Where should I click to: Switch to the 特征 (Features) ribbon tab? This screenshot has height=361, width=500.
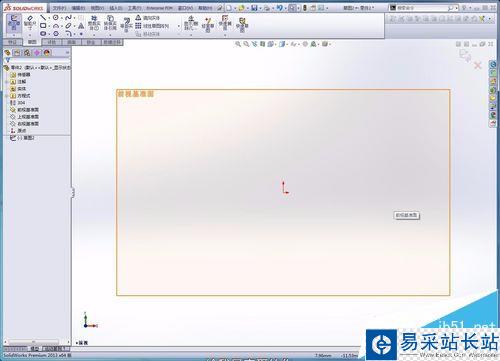tap(12, 42)
